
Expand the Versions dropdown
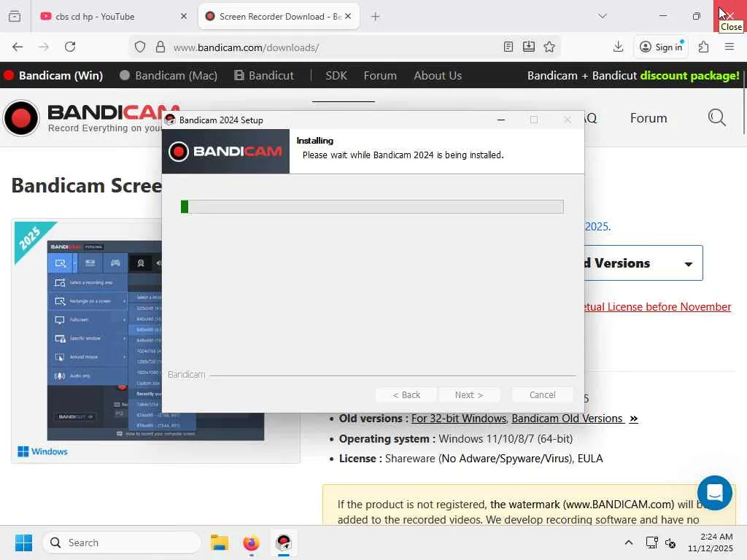click(x=643, y=262)
